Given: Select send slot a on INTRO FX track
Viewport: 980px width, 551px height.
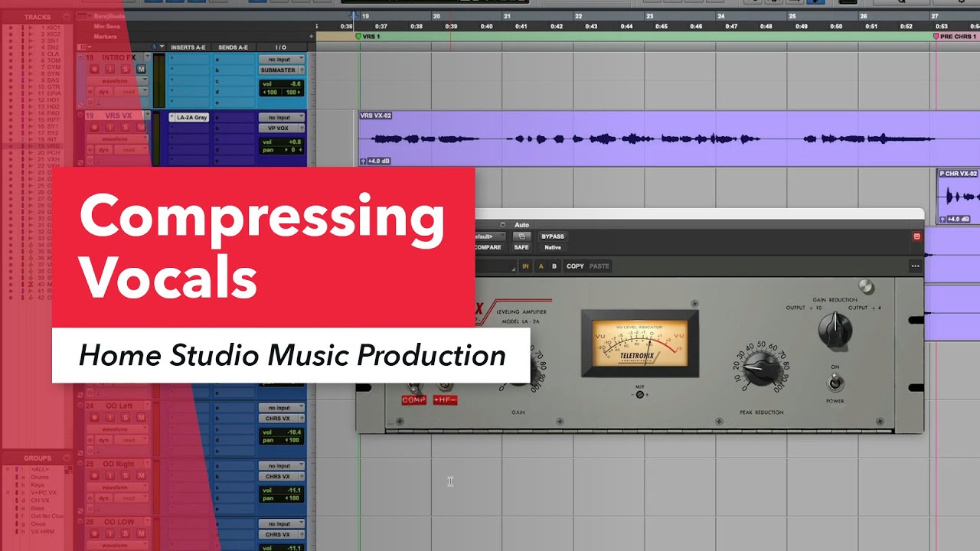Looking at the screenshot, I should point(233,59).
